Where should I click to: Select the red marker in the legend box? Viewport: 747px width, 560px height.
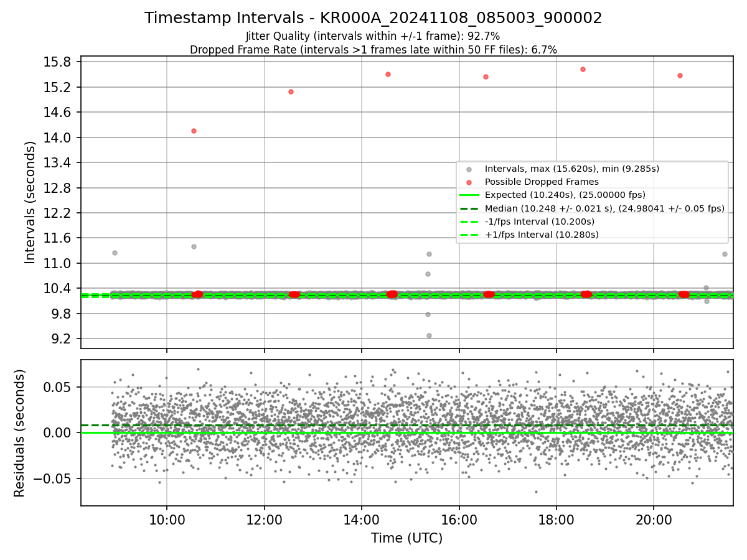[x=469, y=182]
